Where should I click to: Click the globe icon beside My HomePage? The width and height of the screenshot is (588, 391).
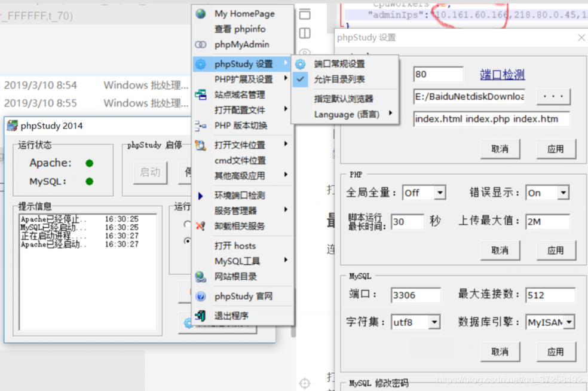(x=201, y=14)
